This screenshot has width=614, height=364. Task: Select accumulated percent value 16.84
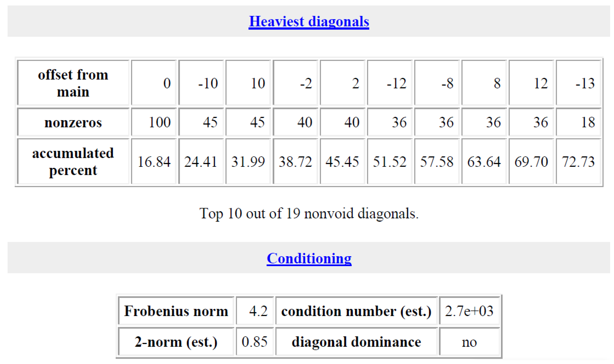[x=154, y=162]
